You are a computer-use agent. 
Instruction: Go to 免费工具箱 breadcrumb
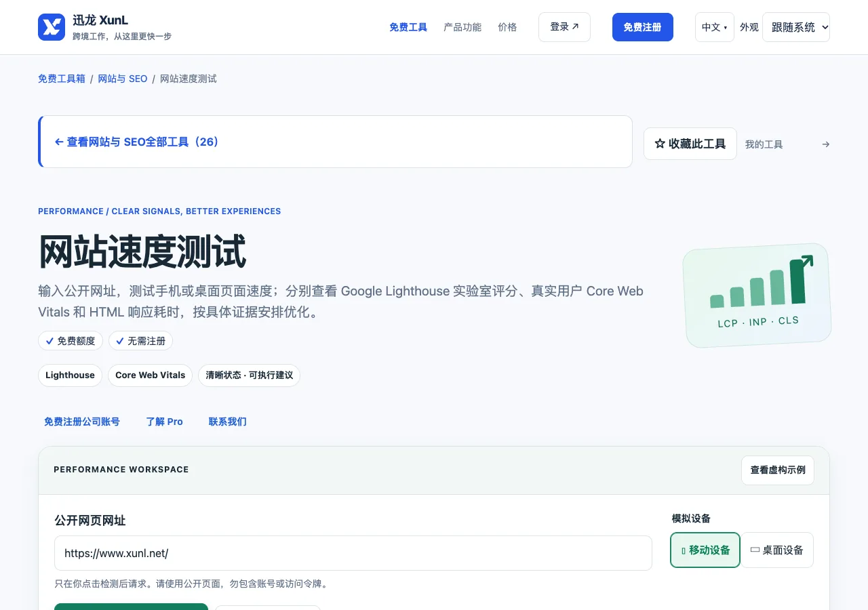tap(62, 79)
